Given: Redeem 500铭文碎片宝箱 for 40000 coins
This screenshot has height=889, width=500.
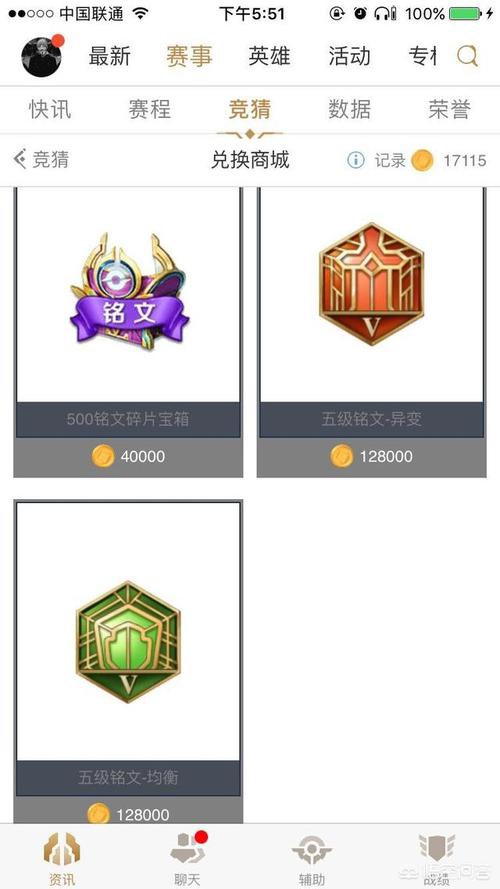Looking at the screenshot, I should (x=128, y=456).
